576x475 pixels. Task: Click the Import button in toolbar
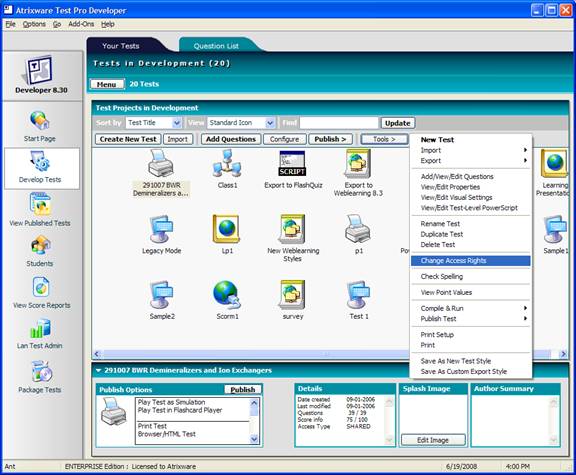tap(178, 139)
